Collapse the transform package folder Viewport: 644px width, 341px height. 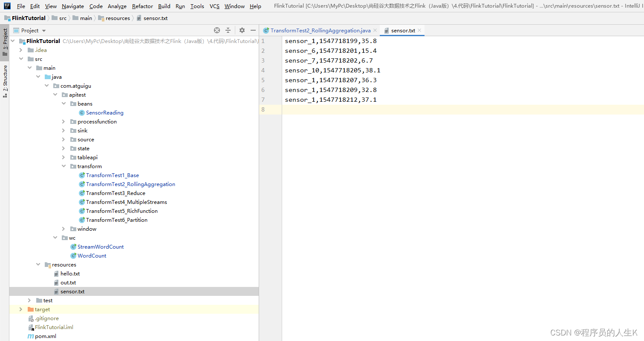(x=64, y=166)
